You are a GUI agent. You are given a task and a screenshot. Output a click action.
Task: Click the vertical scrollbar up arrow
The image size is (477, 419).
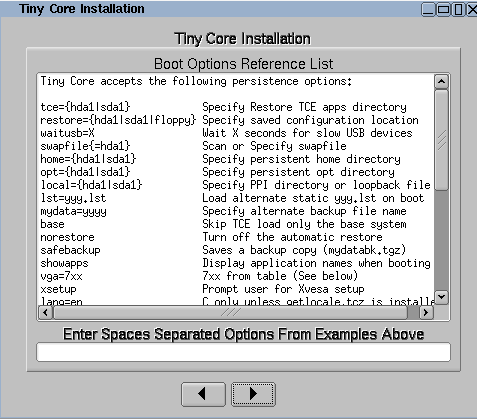[x=441, y=81]
